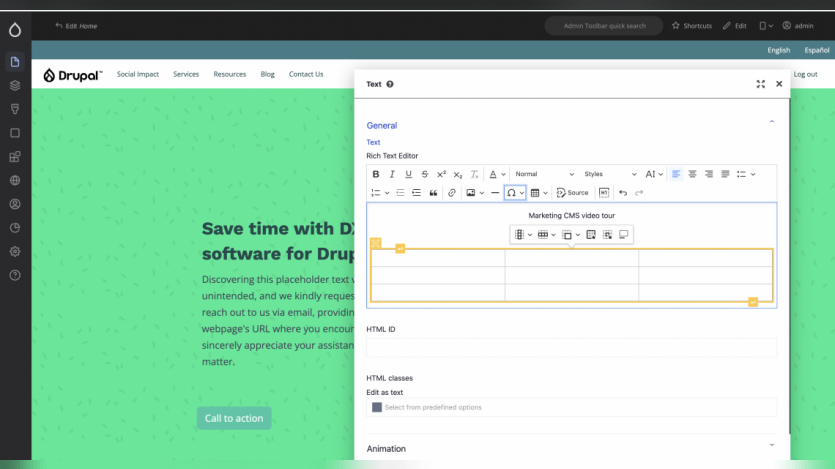
Task: Switch the language to English
Action: [779, 50]
